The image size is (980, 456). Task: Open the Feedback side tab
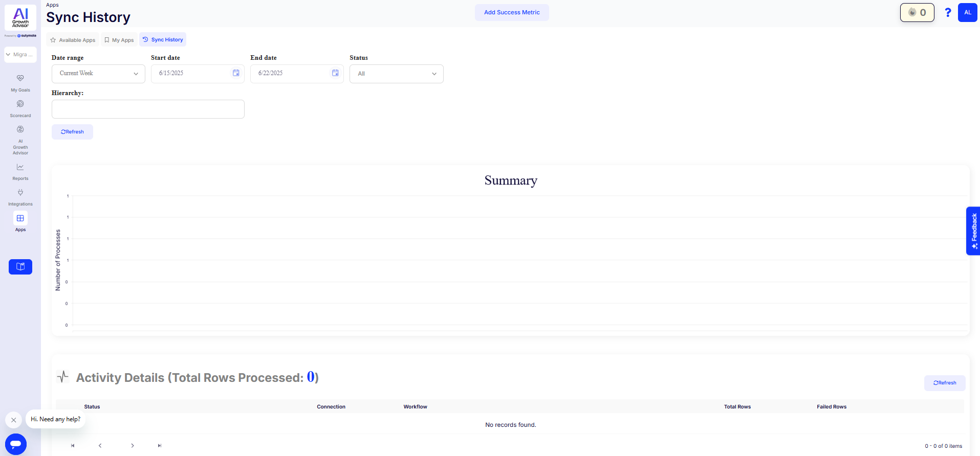coord(973,231)
